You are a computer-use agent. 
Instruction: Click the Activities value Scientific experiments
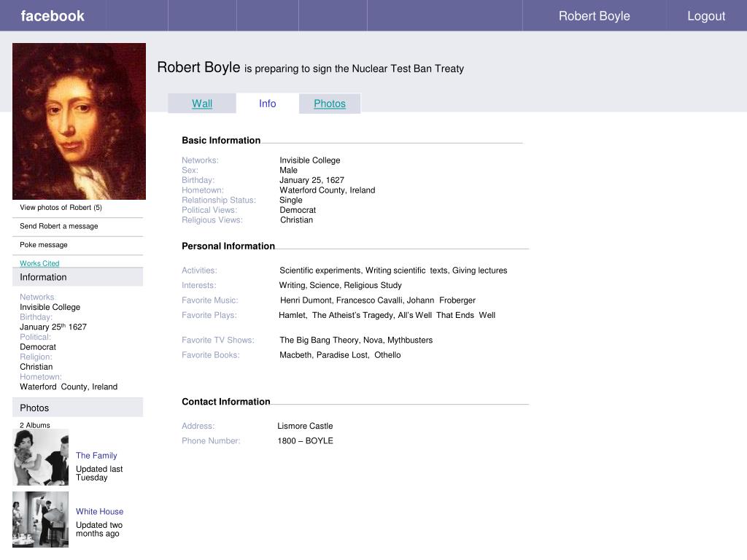[x=393, y=270]
